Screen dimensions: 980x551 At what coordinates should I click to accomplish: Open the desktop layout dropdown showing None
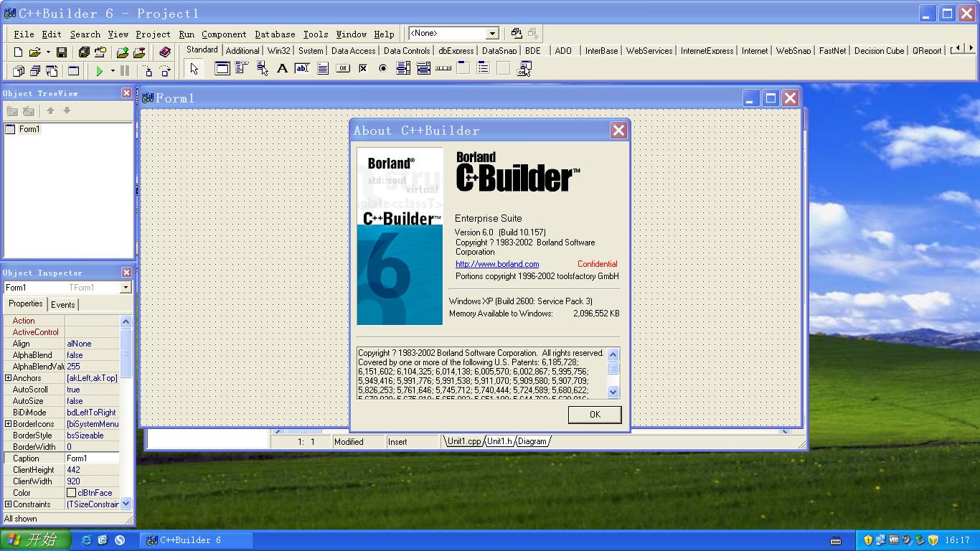point(492,33)
